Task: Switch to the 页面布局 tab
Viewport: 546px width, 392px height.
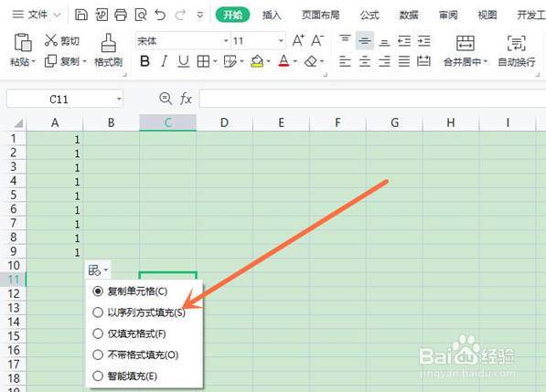Action: (x=320, y=15)
